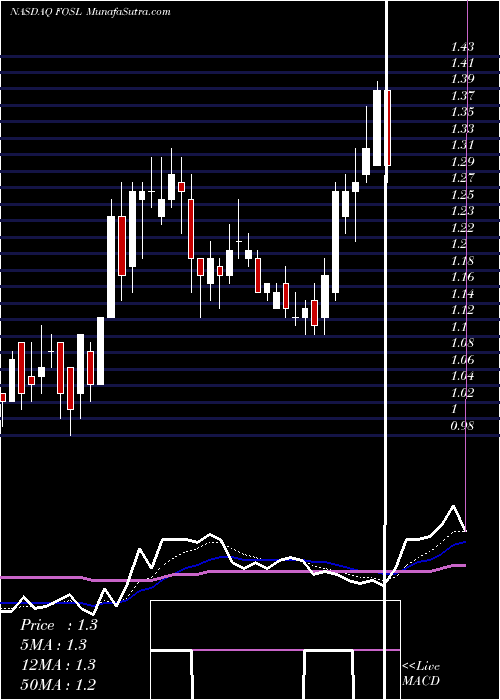Click the 1.41 price axis label
500x700 pixels.
(x=462, y=63)
